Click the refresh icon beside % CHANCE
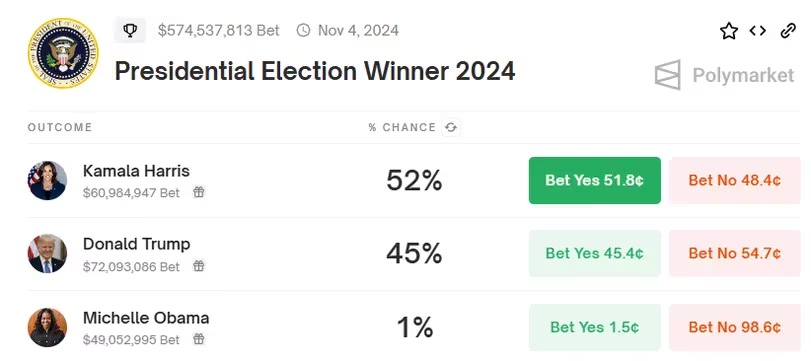 tap(451, 127)
